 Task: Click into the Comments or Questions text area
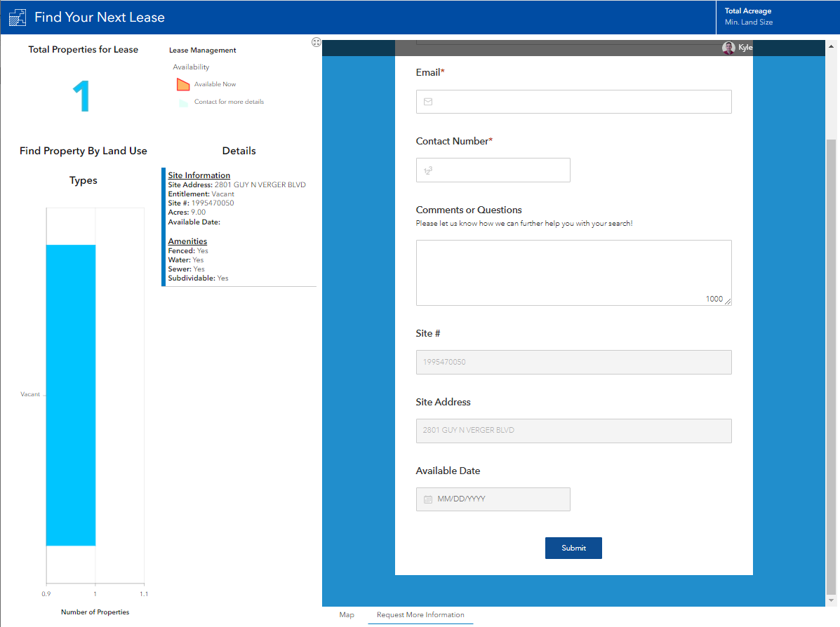point(574,273)
